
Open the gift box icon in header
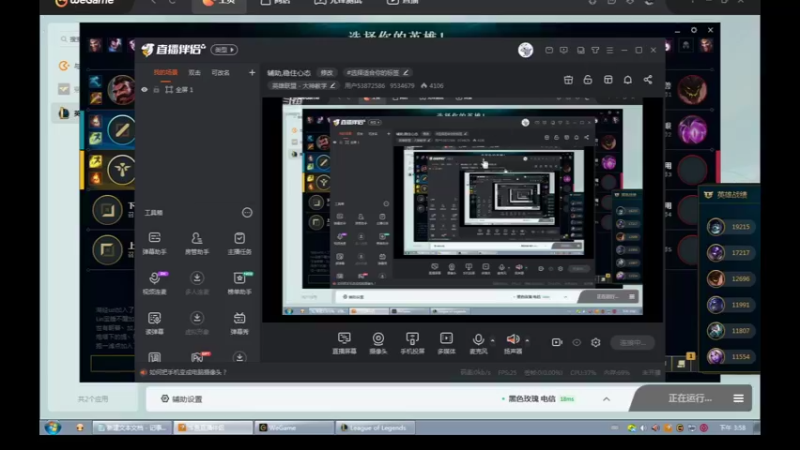[x=568, y=80]
